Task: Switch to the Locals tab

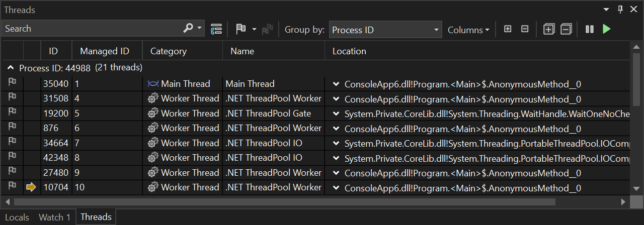Action: pos(17,217)
